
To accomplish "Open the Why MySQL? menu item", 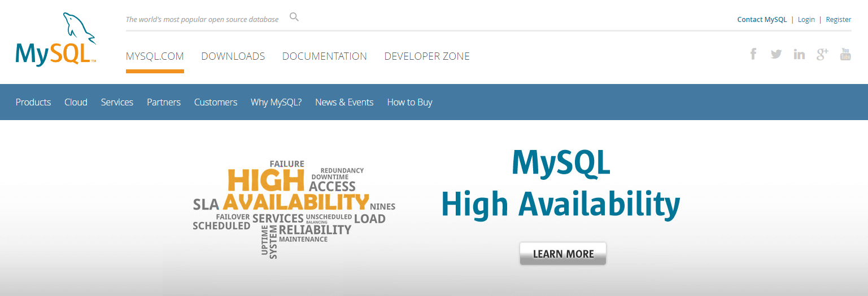I will click(276, 102).
